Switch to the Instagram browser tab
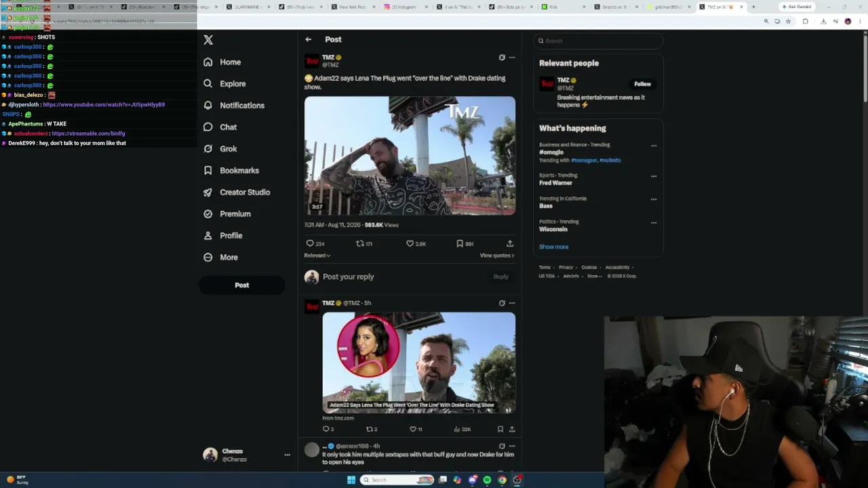868x488 pixels. (403, 7)
